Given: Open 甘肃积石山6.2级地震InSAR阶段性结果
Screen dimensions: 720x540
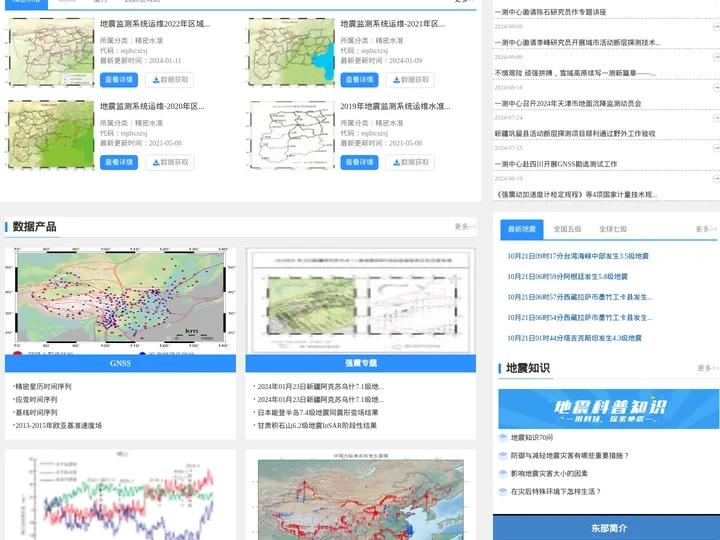Looking at the screenshot, I should point(315,425).
